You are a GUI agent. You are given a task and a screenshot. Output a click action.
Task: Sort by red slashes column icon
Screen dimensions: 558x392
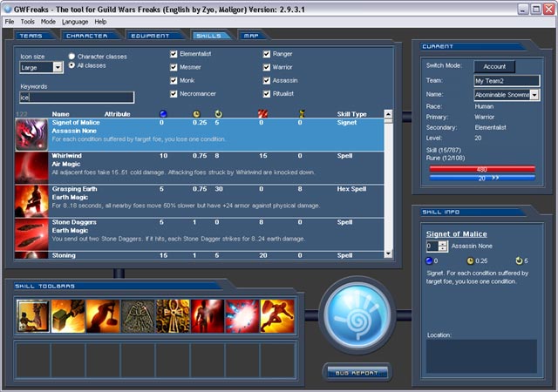pyautogui.click(x=262, y=114)
